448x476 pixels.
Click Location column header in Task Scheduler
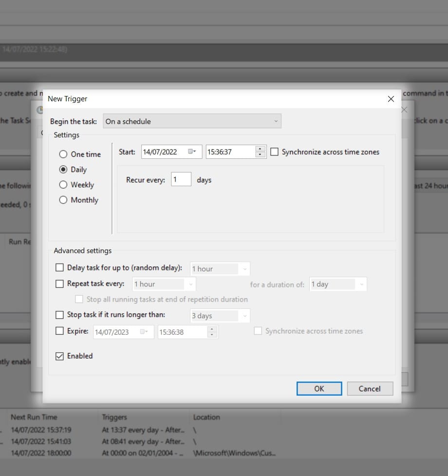[x=206, y=417]
